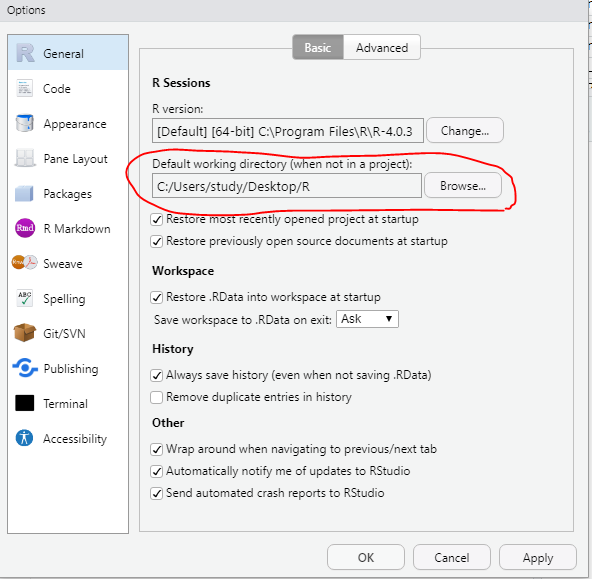This screenshot has width=592, height=579.
Task: Open Save workspace on exit Ask dropdown
Action: (x=367, y=319)
